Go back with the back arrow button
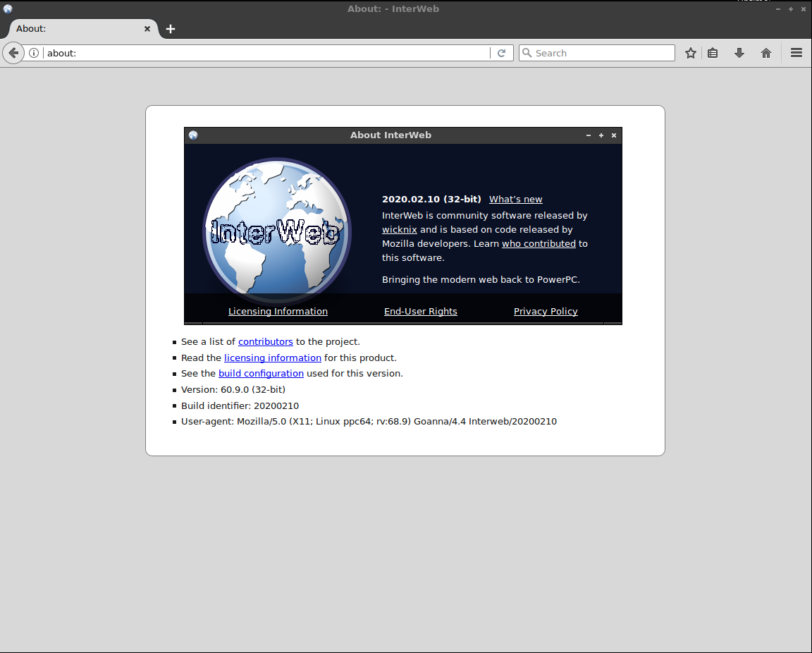 click(x=13, y=53)
